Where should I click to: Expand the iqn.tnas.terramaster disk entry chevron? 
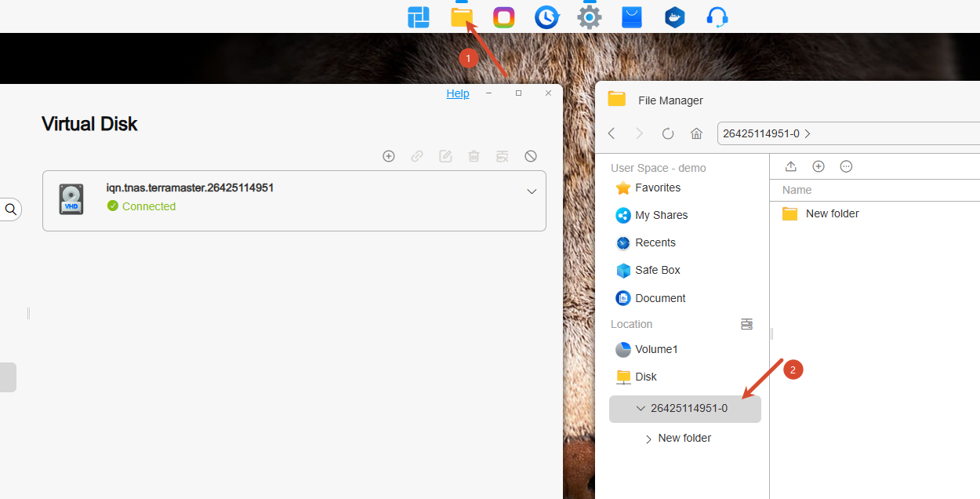[532, 191]
